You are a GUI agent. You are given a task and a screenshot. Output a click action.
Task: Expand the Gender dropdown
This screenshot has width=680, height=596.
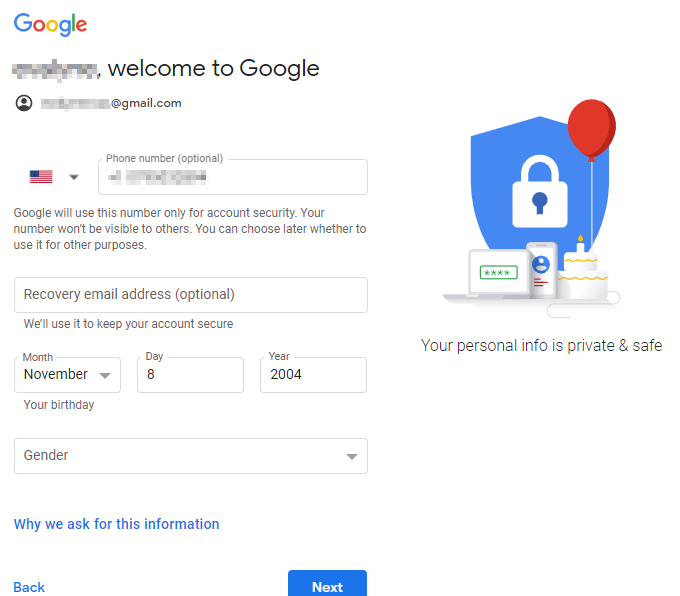(x=191, y=456)
